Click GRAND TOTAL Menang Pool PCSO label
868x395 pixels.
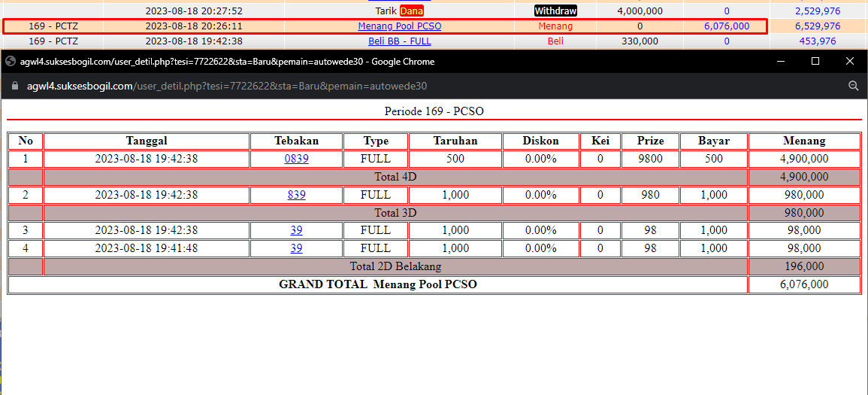378,284
